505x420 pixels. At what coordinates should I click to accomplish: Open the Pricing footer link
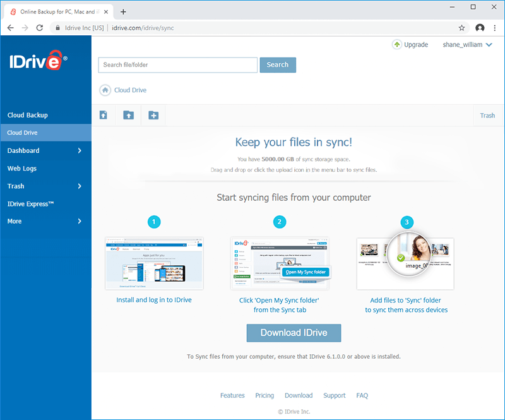pyautogui.click(x=264, y=395)
